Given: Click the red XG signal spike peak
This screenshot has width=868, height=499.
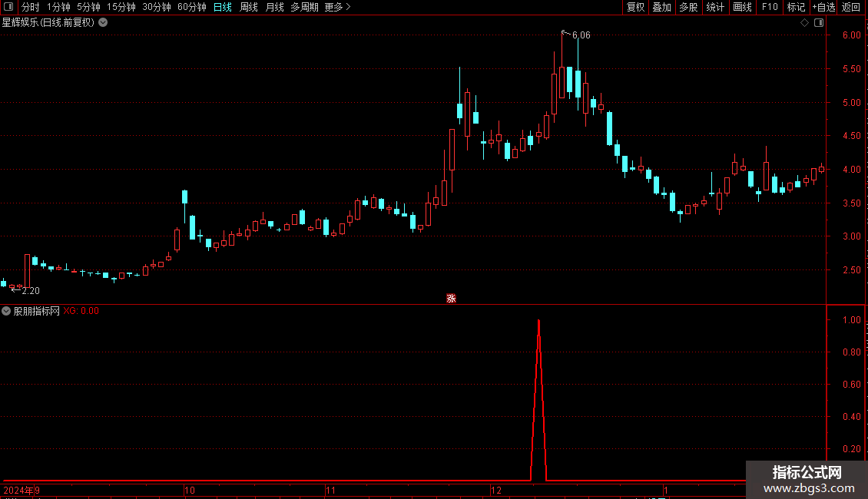Looking at the screenshot, I should click(538, 322).
